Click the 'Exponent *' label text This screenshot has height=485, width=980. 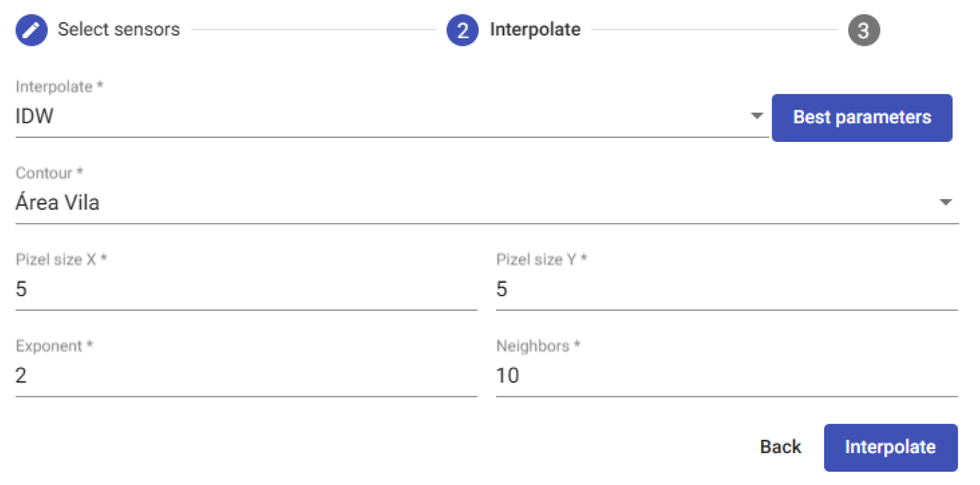[54, 346]
